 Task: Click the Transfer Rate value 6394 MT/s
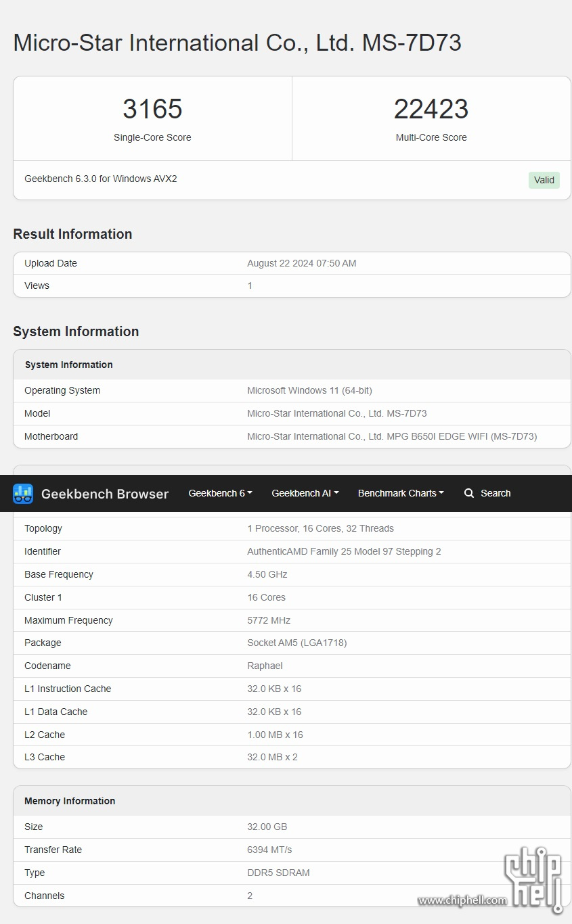coord(269,850)
